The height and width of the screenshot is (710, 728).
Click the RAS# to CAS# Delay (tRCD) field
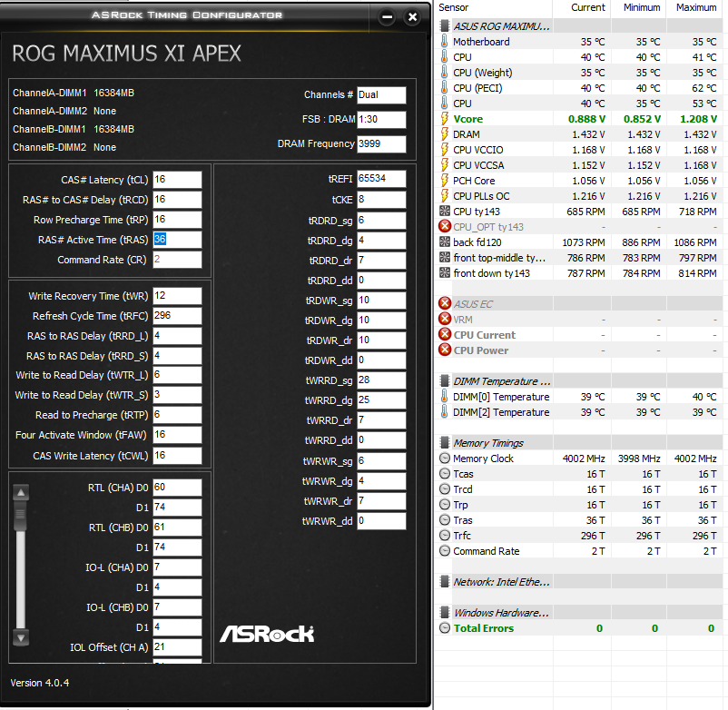pyautogui.click(x=177, y=200)
